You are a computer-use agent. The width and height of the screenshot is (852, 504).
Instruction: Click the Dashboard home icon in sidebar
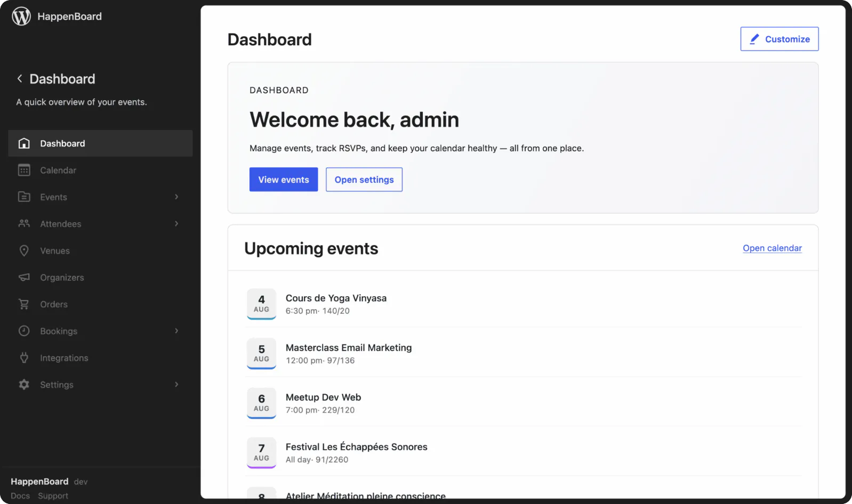pos(24,143)
